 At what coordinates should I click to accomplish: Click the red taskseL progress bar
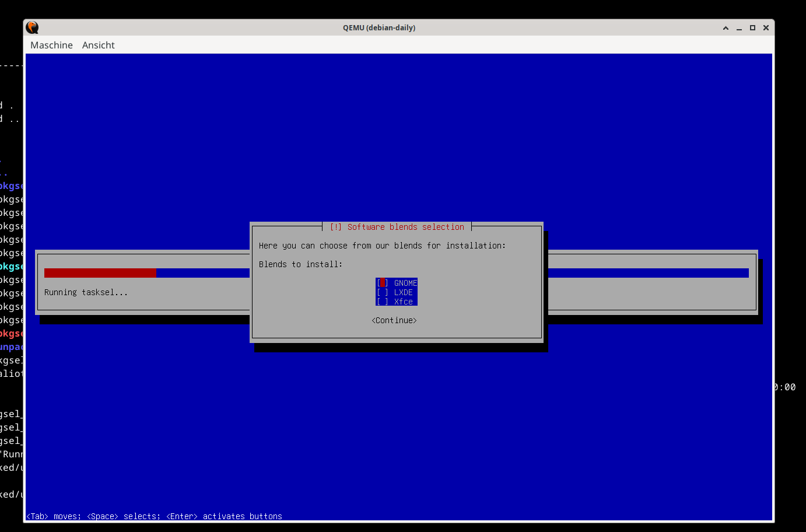click(100, 273)
